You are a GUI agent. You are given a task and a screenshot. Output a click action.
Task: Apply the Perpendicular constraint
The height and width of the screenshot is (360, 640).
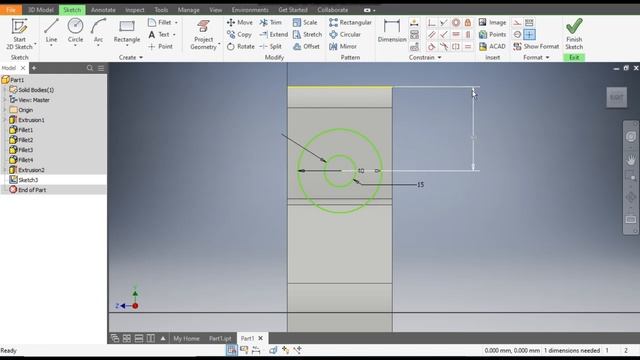(x=444, y=35)
